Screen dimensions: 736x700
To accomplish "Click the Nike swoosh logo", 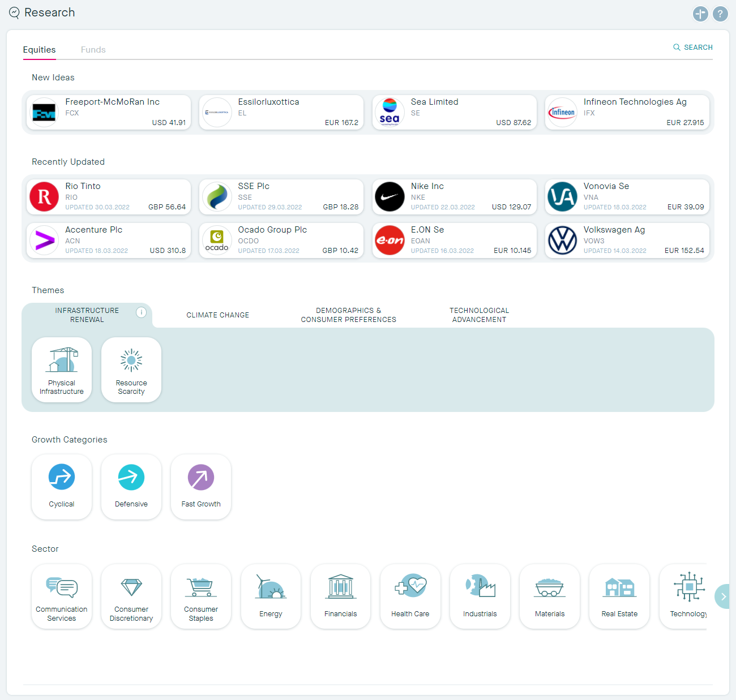I will [390, 197].
